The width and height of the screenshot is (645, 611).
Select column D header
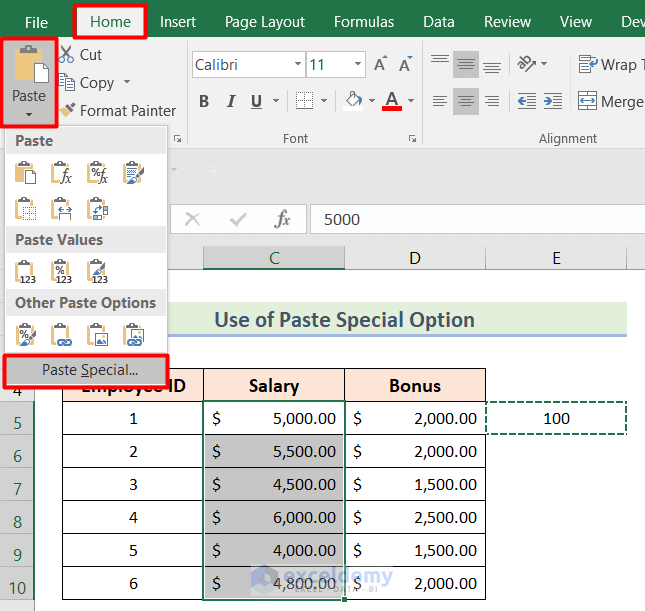(x=415, y=258)
